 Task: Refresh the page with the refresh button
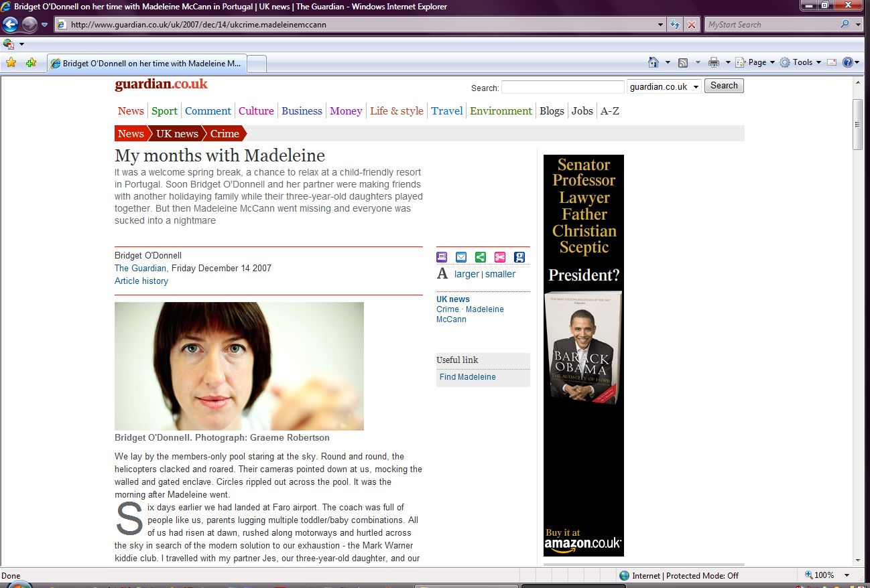(676, 25)
